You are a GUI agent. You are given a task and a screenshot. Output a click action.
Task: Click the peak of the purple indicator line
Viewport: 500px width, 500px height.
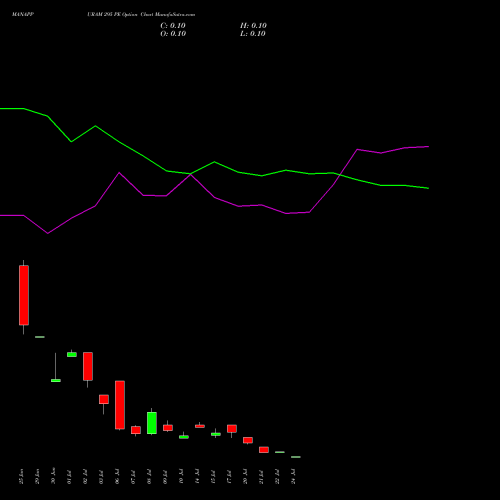(x=428, y=146)
